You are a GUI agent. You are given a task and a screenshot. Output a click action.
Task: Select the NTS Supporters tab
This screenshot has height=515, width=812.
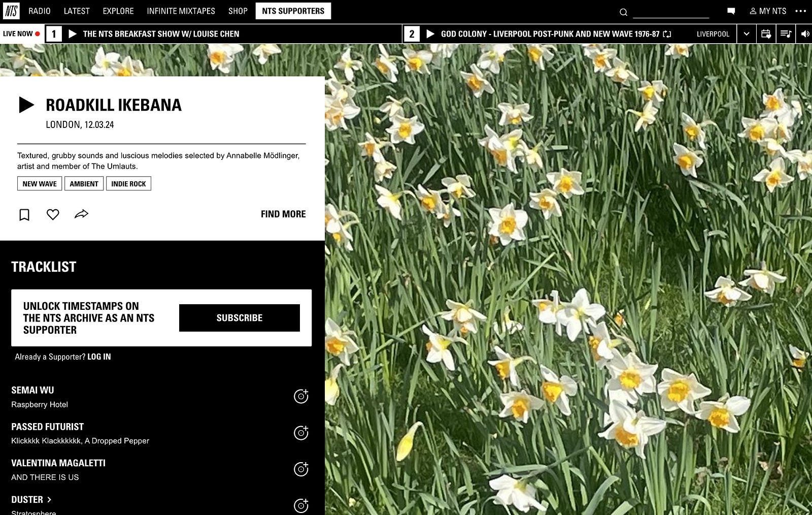click(293, 11)
